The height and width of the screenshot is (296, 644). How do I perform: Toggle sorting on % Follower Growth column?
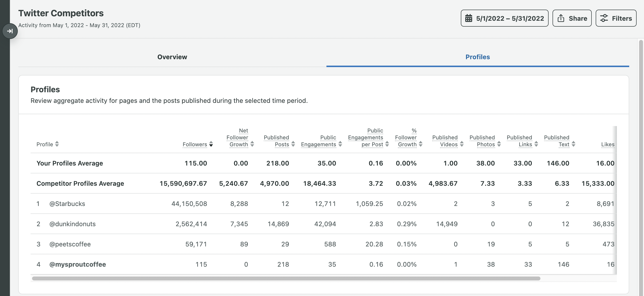pos(420,144)
